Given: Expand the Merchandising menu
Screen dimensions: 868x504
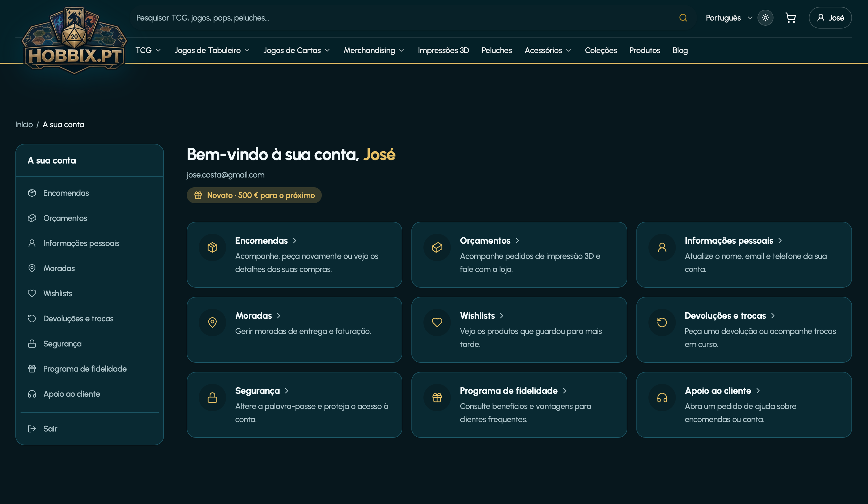Looking at the screenshot, I should tap(374, 50).
